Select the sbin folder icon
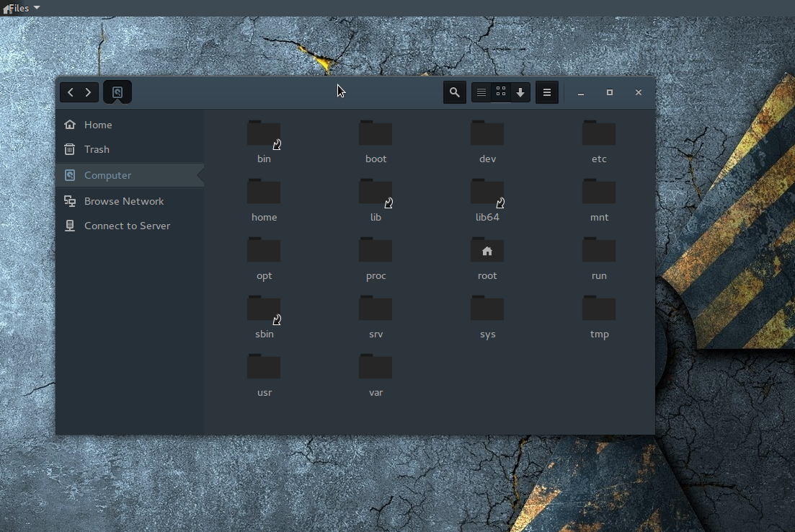795x532 pixels. 264,309
